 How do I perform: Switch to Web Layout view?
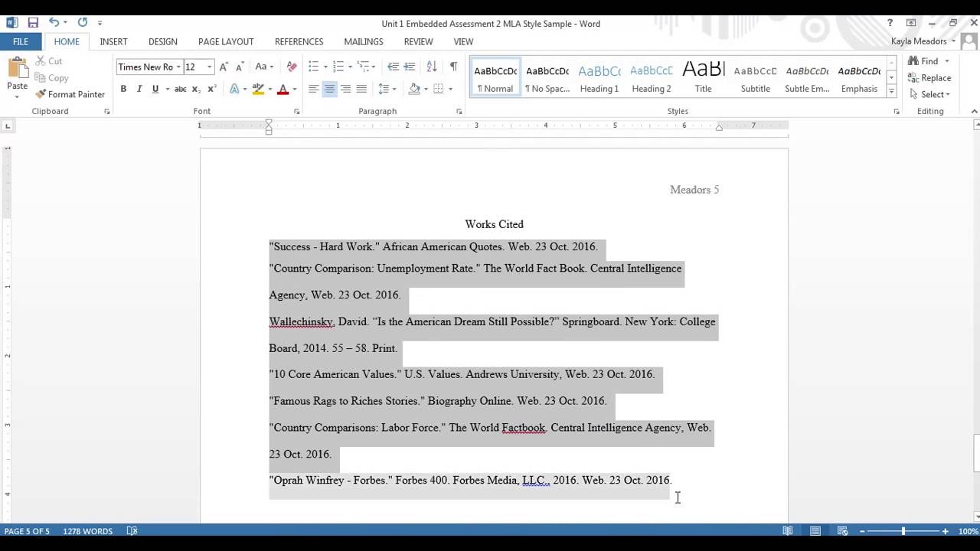coord(843,531)
